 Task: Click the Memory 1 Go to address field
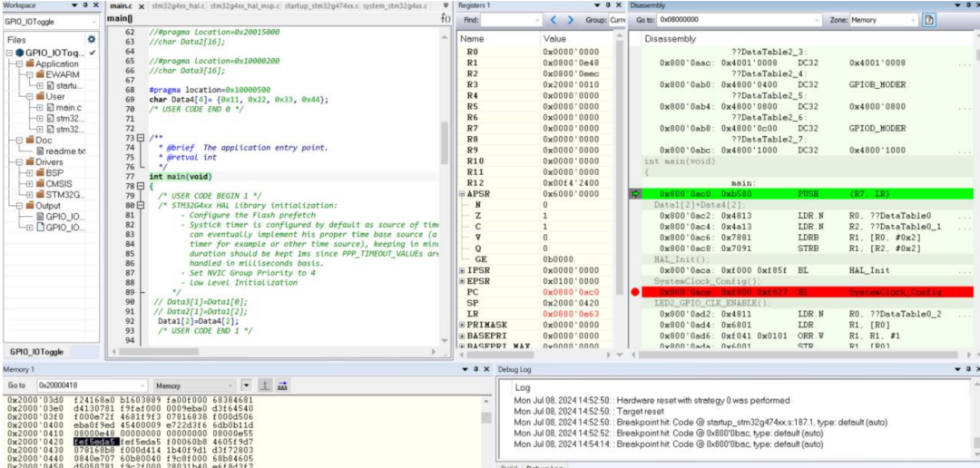(x=91, y=385)
